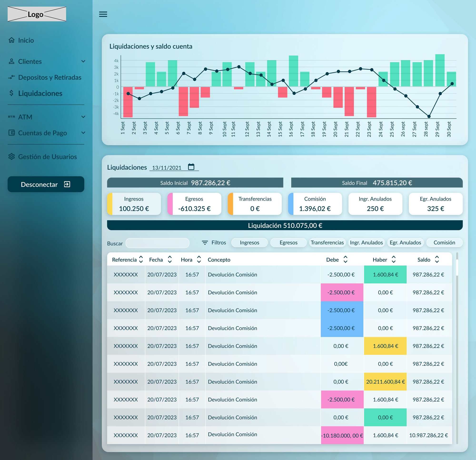Toggle the Comisión filter chip
Image resolution: width=476 pixels, height=460 pixels.
[x=444, y=243]
